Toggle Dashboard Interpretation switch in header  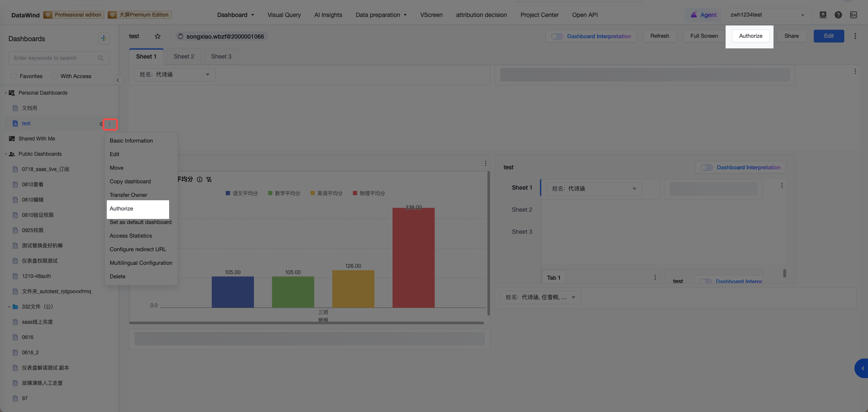coord(557,36)
